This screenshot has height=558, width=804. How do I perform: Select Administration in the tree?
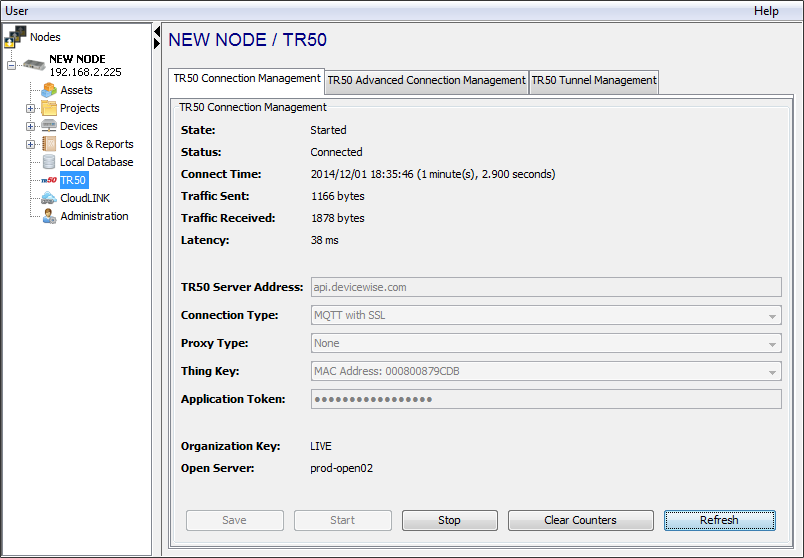94,216
